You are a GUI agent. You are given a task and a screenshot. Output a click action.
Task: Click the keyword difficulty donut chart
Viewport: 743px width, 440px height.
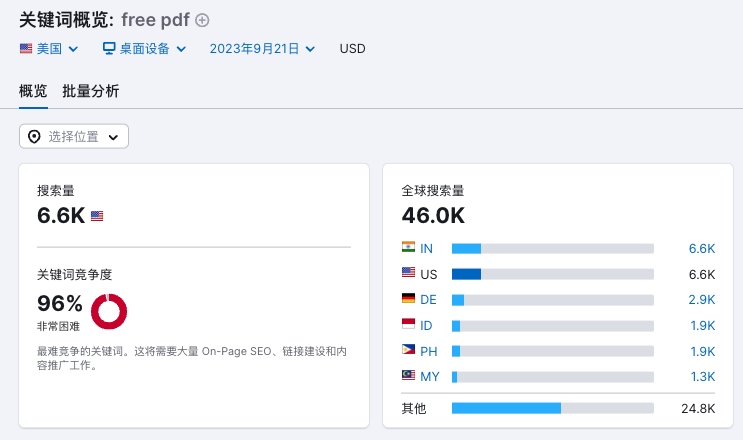pyautogui.click(x=109, y=311)
